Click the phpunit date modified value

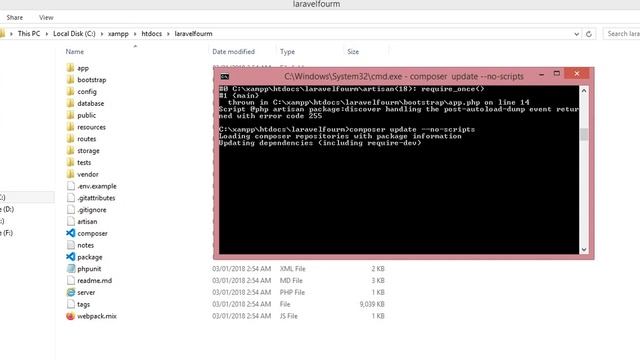click(x=242, y=269)
